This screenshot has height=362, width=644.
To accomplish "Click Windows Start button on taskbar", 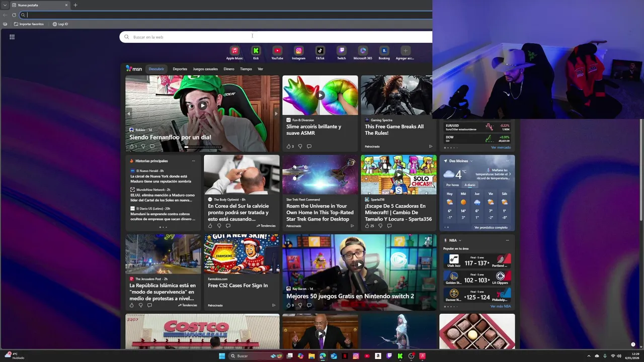I will click(x=222, y=356).
